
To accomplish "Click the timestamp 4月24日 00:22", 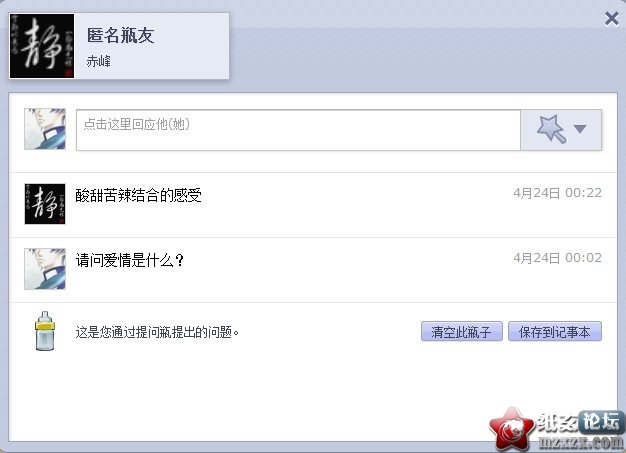I will point(557,193).
